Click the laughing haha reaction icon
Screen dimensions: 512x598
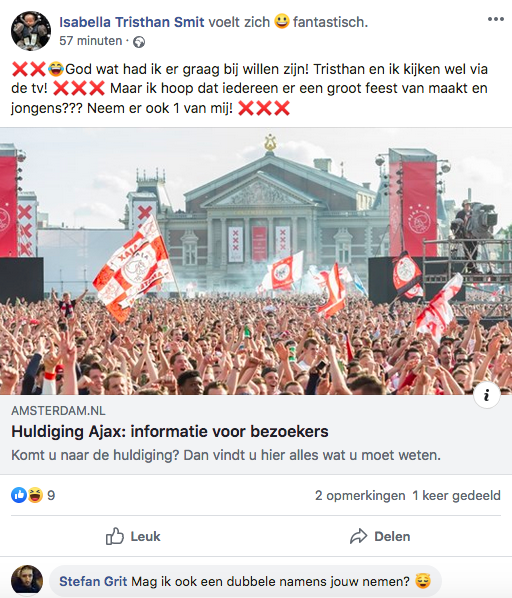[35, 495]
